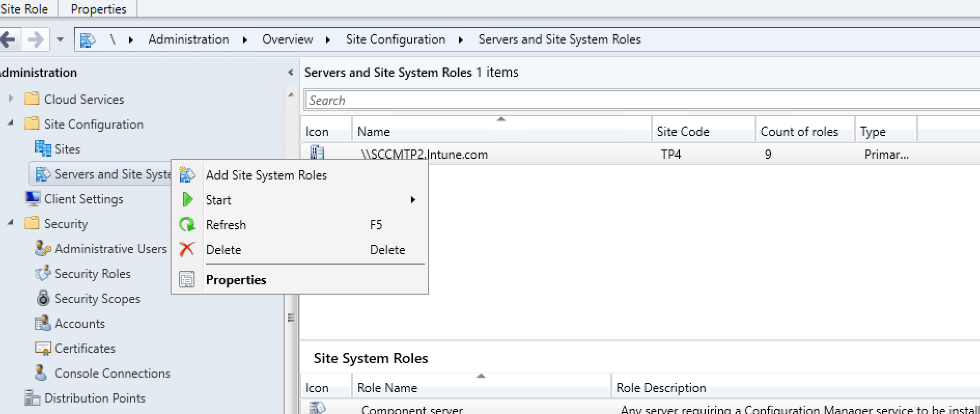Click the server icon in SCCMTP2 row

click(317, 153)
